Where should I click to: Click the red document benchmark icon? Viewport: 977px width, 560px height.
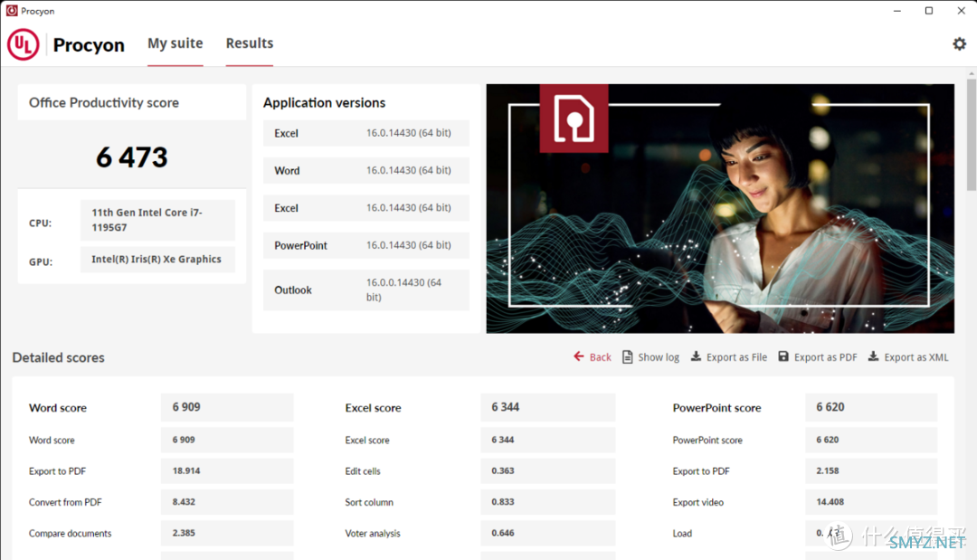[x=574, y=119]
